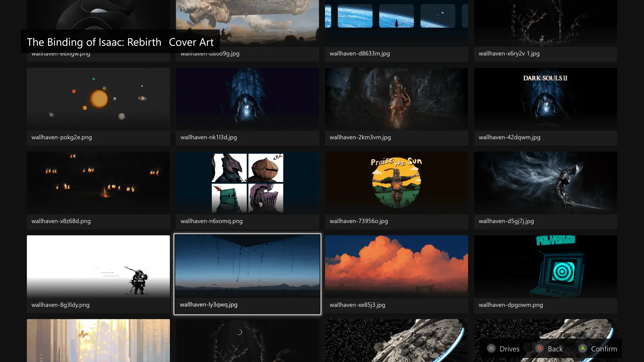Click the green A Confirm icon
Image resolution: width=644 pixels, height=362 pixels.
click(583, 349)
